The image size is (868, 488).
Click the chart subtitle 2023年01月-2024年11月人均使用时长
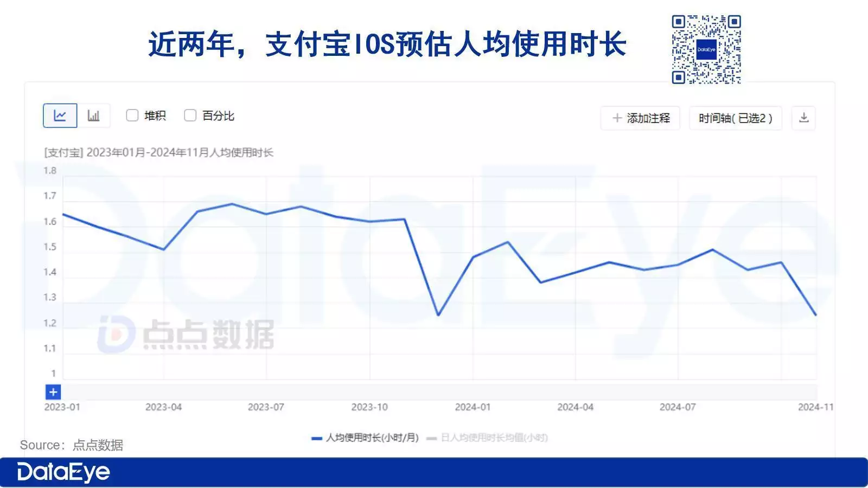(180, 152)
